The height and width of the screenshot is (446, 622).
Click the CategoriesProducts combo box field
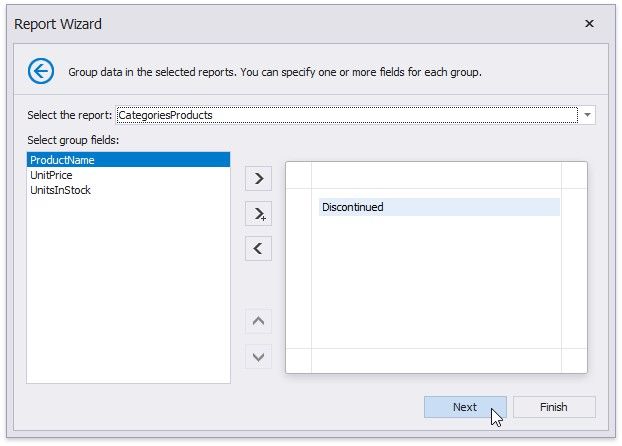(x=346, y=115)
